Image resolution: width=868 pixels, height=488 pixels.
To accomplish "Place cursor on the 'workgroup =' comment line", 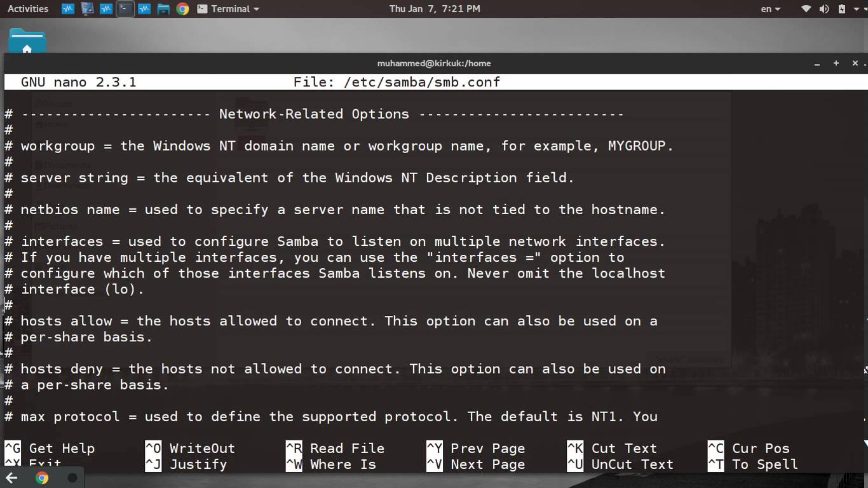I will point(339,146).
